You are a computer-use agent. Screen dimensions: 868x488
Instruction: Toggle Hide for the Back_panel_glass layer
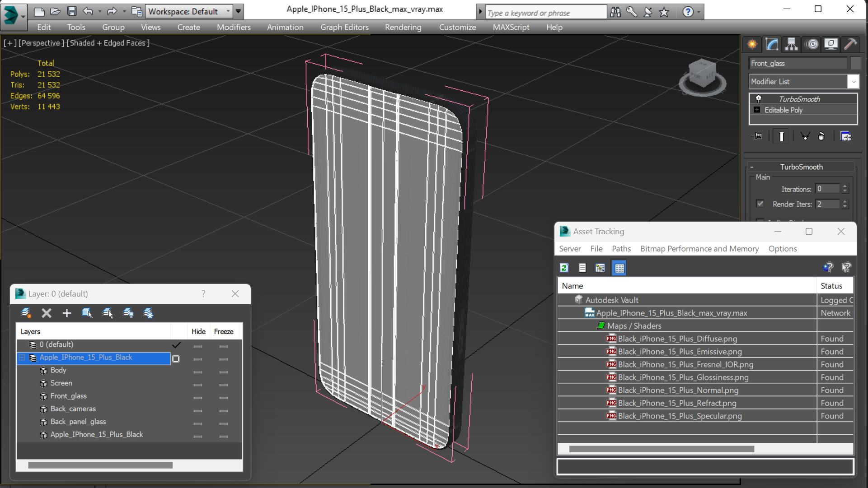198,424
